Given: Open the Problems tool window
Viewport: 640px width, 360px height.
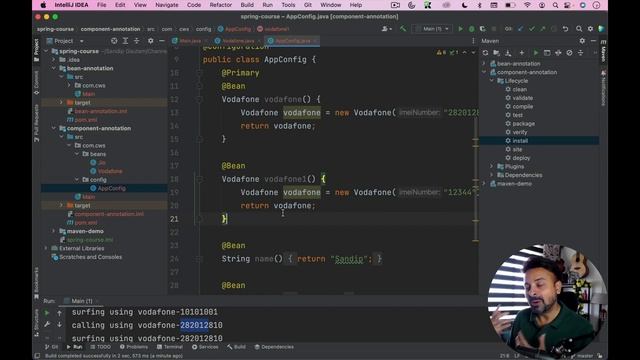Looking at the screenshot, I should tap(134, 347).
